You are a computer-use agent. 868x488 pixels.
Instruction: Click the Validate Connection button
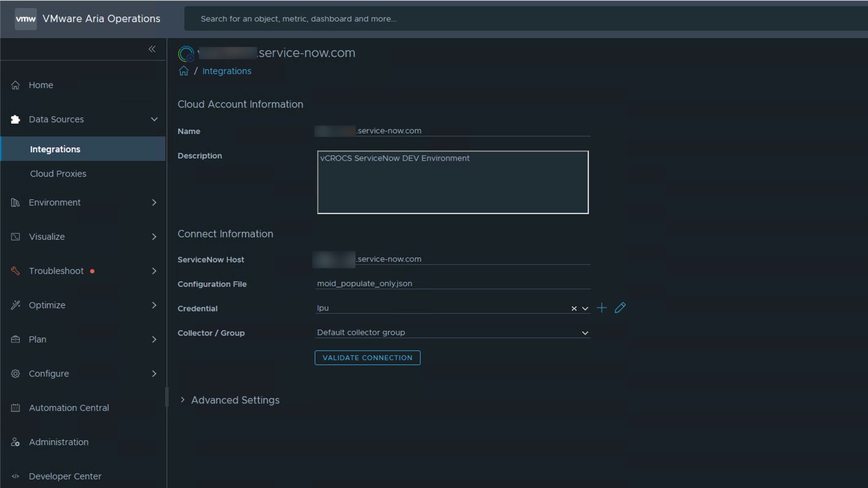[367, 358]
